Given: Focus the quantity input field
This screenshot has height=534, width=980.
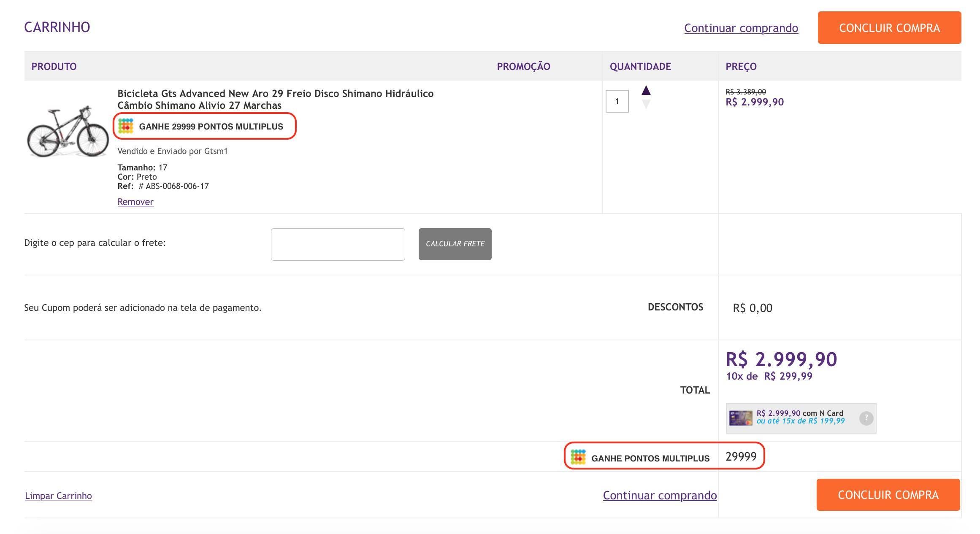Looking at the screenshot, I should coord(617,101).
